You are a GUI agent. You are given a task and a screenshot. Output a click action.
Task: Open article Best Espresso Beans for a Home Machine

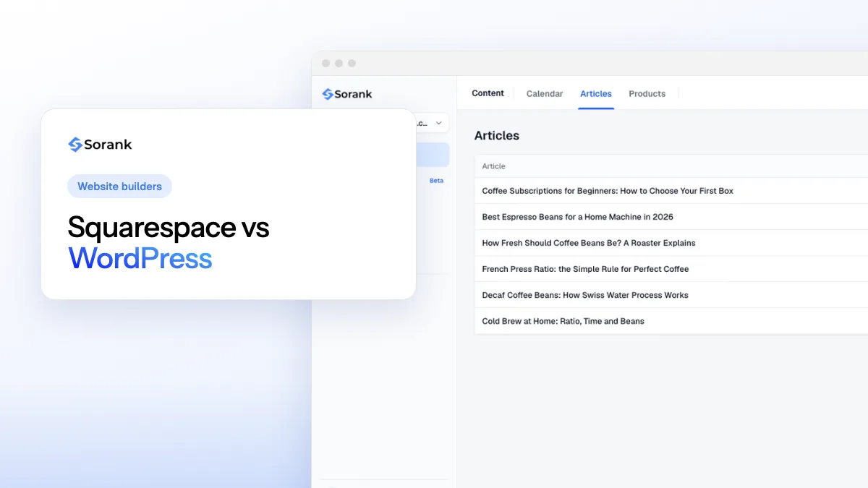577,217
